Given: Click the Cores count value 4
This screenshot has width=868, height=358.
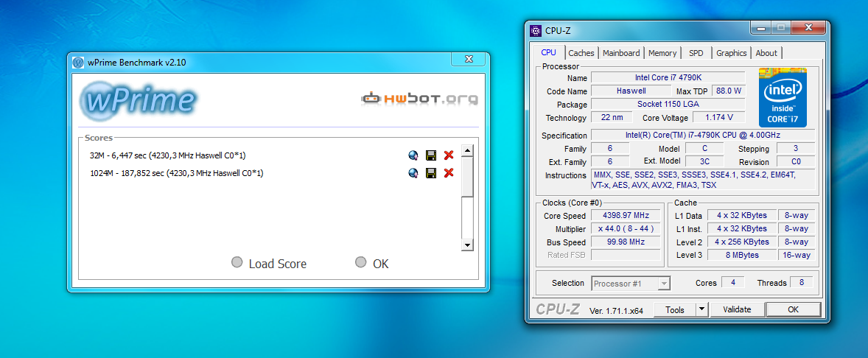Looking at the screenshot, I should coord(733,282).
